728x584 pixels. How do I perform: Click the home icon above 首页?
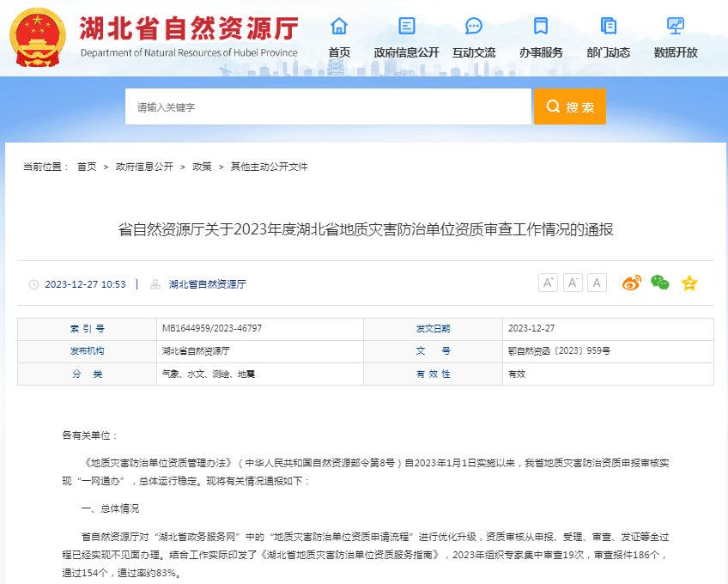338,27
